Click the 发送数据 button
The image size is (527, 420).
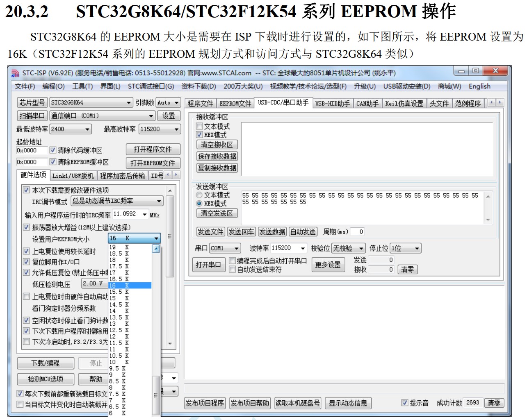coord(272,232)
